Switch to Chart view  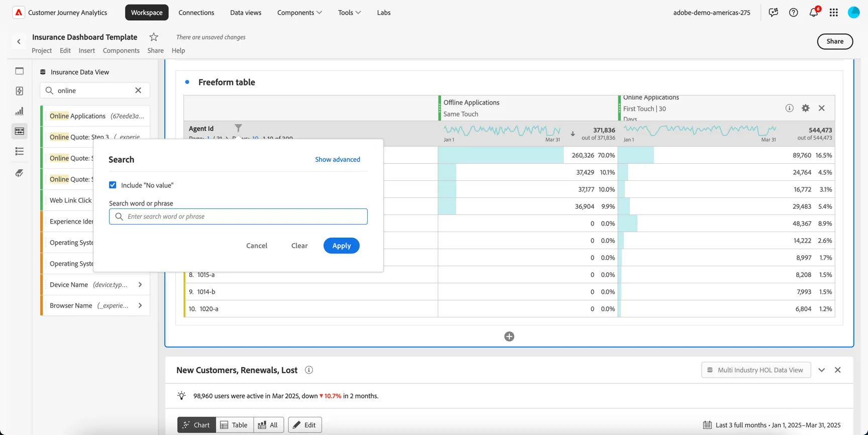(x=196, y=425)
